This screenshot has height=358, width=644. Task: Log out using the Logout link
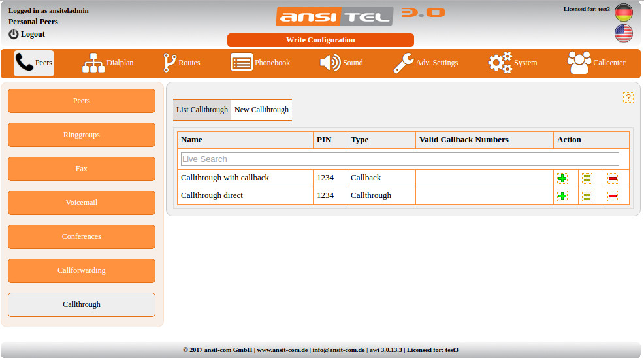(x=27, y=34)
